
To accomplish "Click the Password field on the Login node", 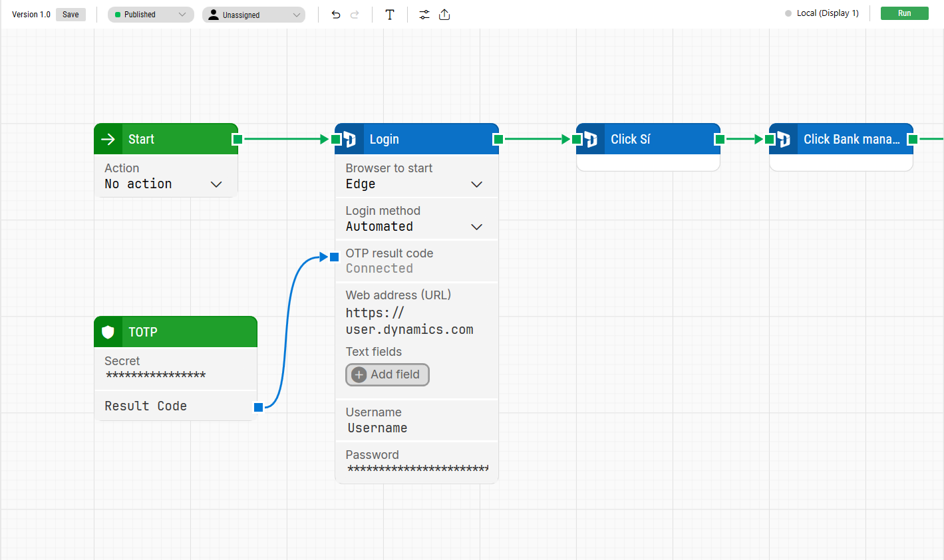I will coord(416,462).
